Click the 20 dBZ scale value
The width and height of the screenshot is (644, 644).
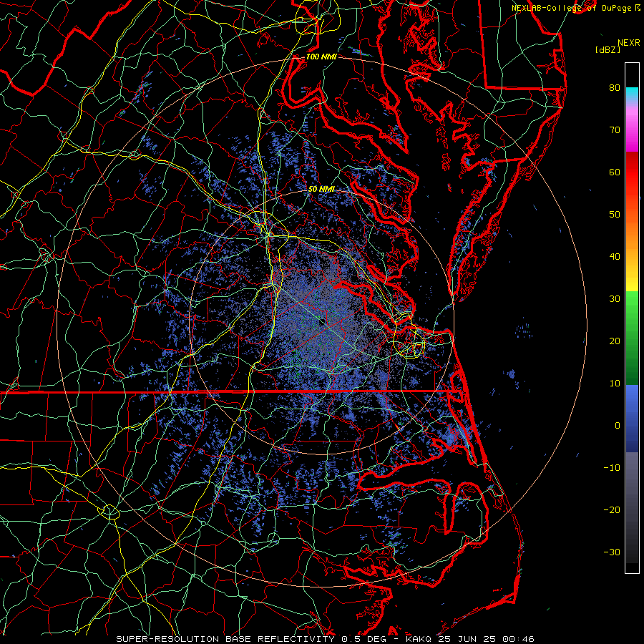[x=615, y=341]
